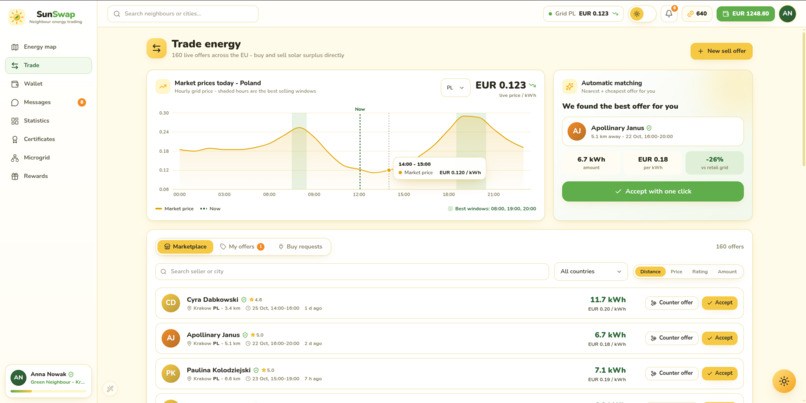The height and width of the screenshot is (403, 806).
Task: Open Messages in the sidebar
Action: coord(48,102)
